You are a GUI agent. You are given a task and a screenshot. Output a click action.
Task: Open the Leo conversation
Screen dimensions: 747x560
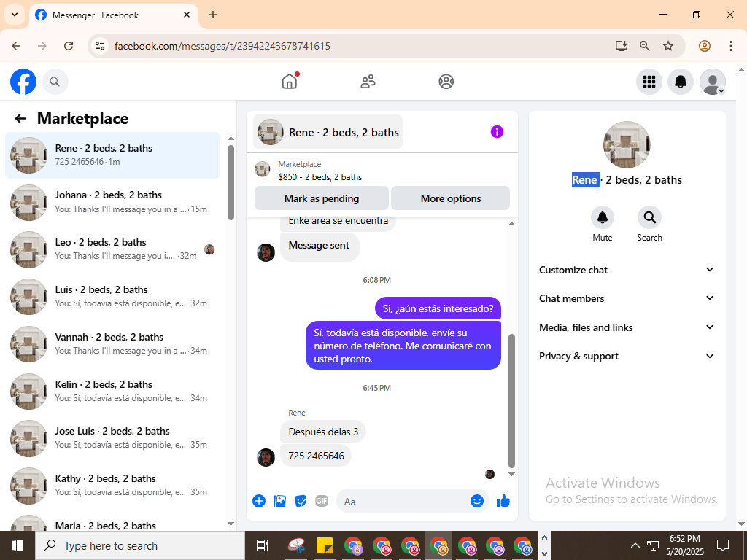coord(112,249)
